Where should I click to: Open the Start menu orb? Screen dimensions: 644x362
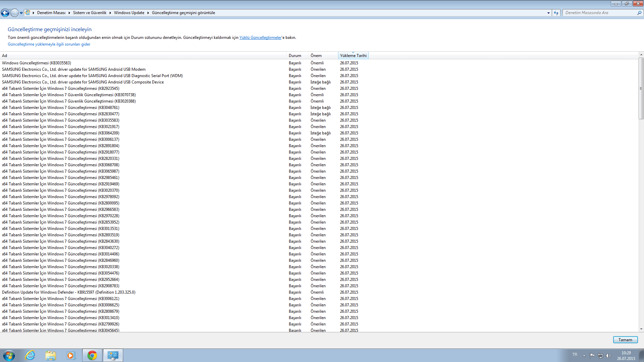(9, 355)
